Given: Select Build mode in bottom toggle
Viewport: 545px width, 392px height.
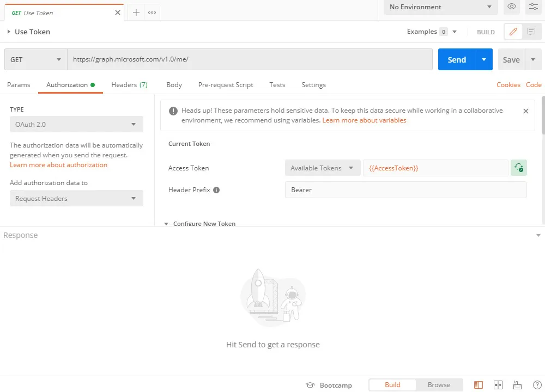Looking at the screenshot, I should [392, 385].
